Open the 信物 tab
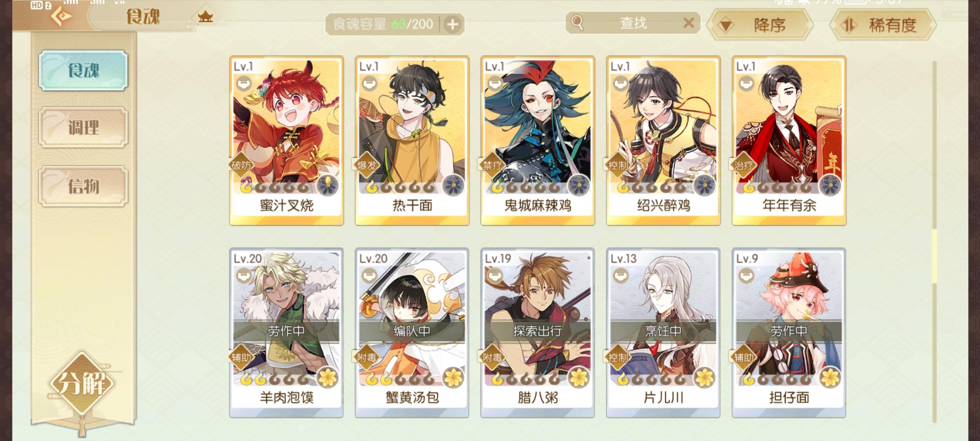This screenshot has width=980, height=441. pos(83,186)
